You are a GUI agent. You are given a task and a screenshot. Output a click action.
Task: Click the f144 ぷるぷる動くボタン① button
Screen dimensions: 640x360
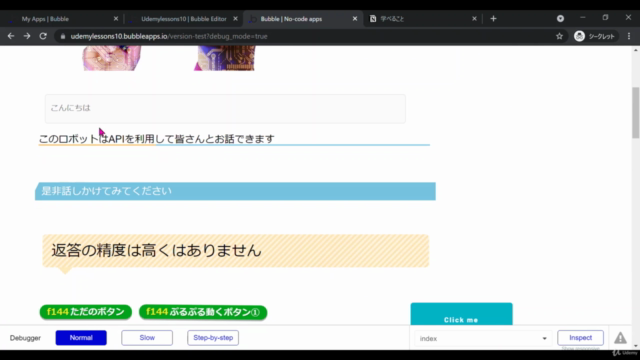[203, 312]
